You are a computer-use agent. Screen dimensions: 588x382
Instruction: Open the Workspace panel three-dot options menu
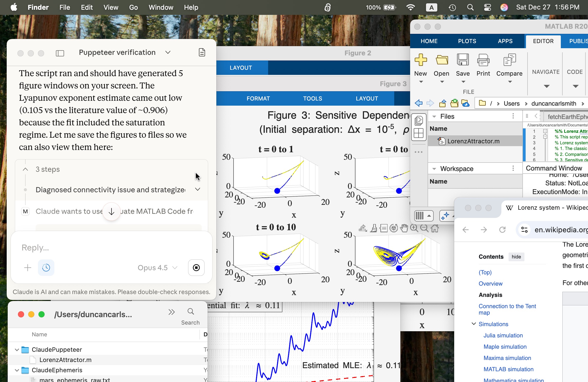point(513,168)
